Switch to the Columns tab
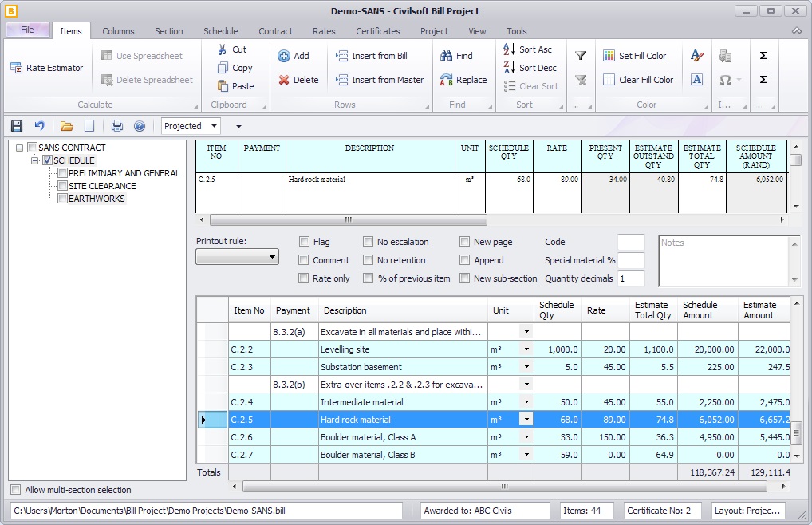The width and height of the screenshot is (812, 525). click(118, 31)
